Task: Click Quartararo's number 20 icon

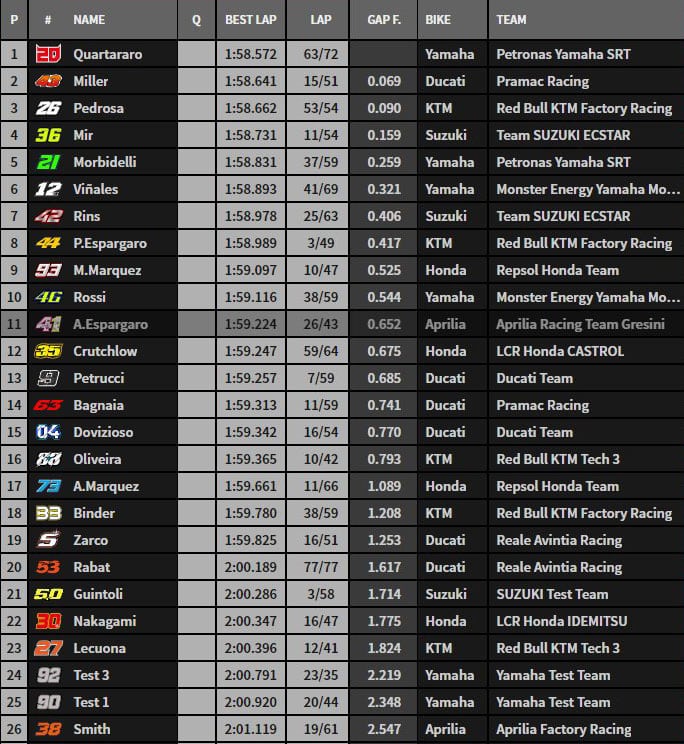Action: tap(48, 54)
